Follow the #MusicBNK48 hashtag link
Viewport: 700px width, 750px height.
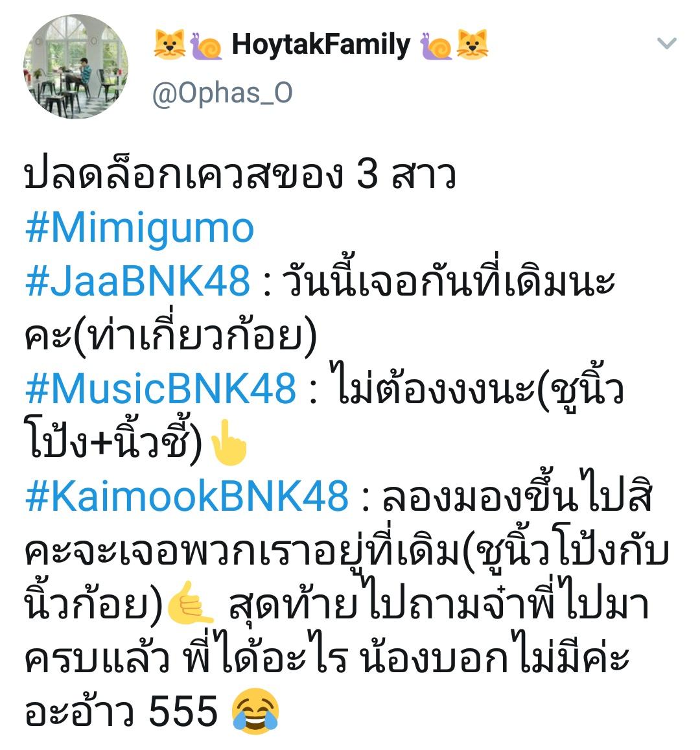pyautogui.click(x=161, y=388)
